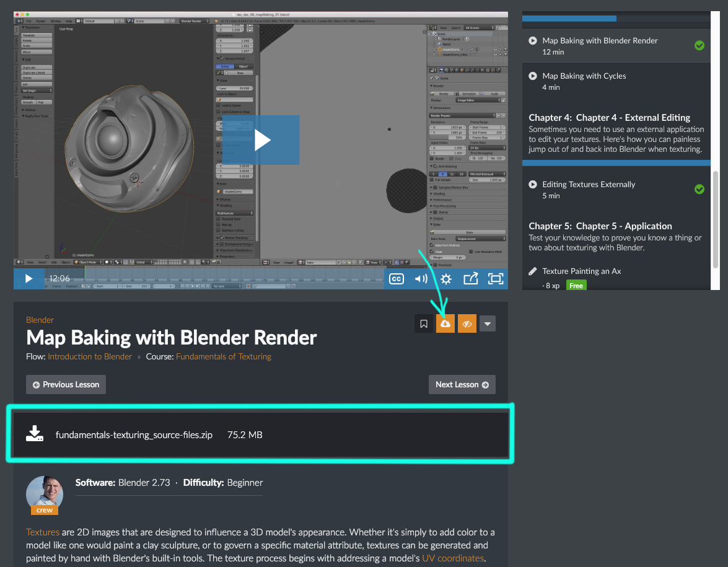The height and width of the screenshot is (567, 728).
Task: Click green checkmark on Editing Textures Externally
Action: coord(699,189)
